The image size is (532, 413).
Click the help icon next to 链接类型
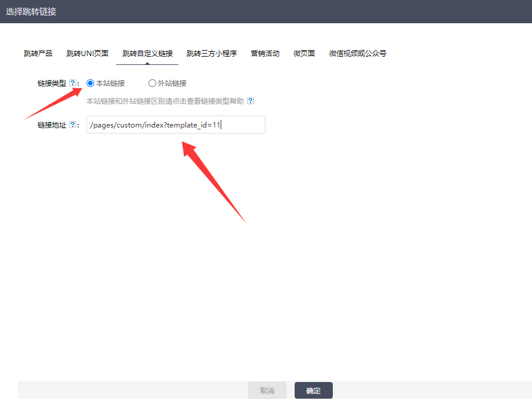coord(73,83)
